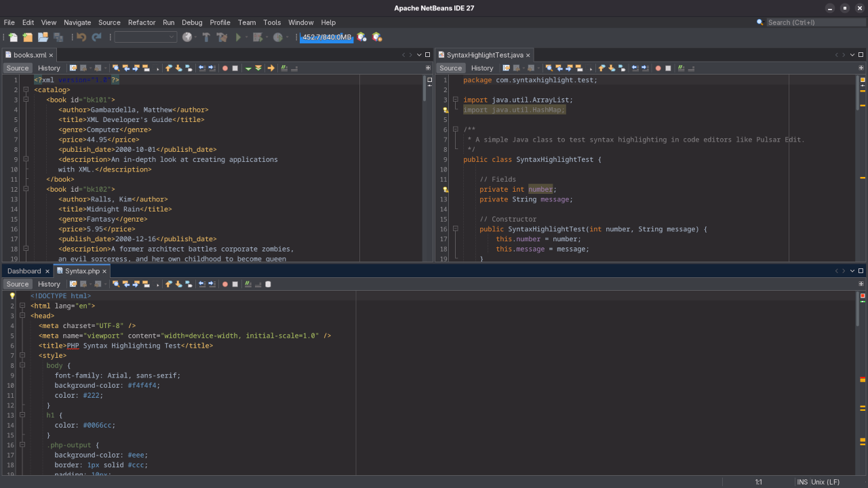Click the Undo arrow icon

81,37
